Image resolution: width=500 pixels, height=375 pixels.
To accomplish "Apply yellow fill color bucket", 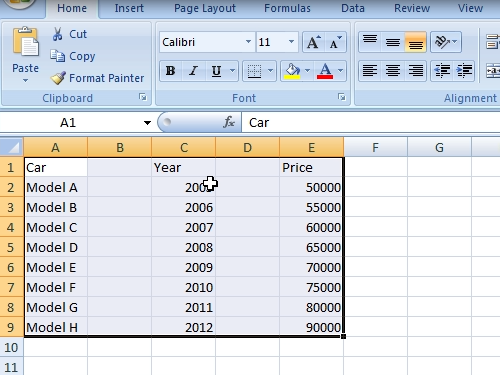I will pyautogui.click(x=292, y=71).
